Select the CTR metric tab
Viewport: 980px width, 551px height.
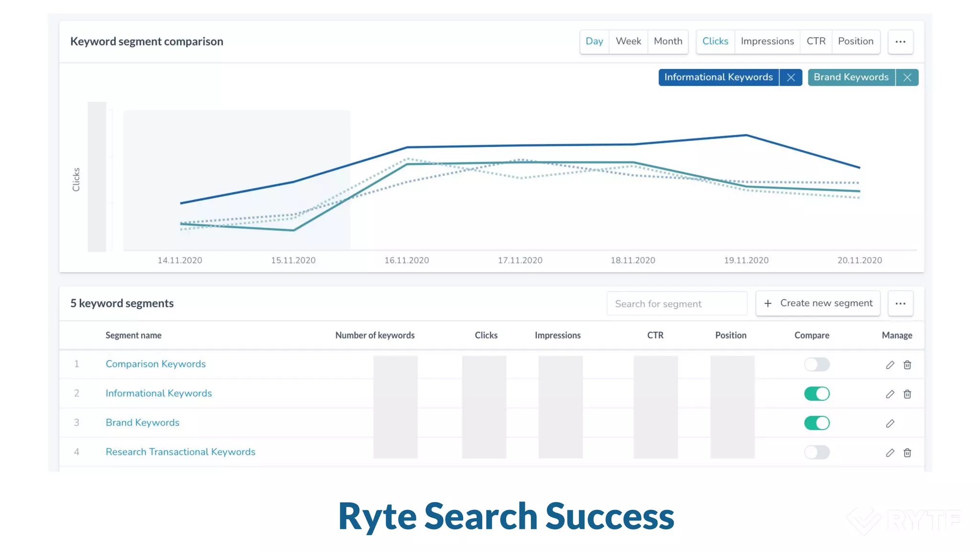coord(816,42)
